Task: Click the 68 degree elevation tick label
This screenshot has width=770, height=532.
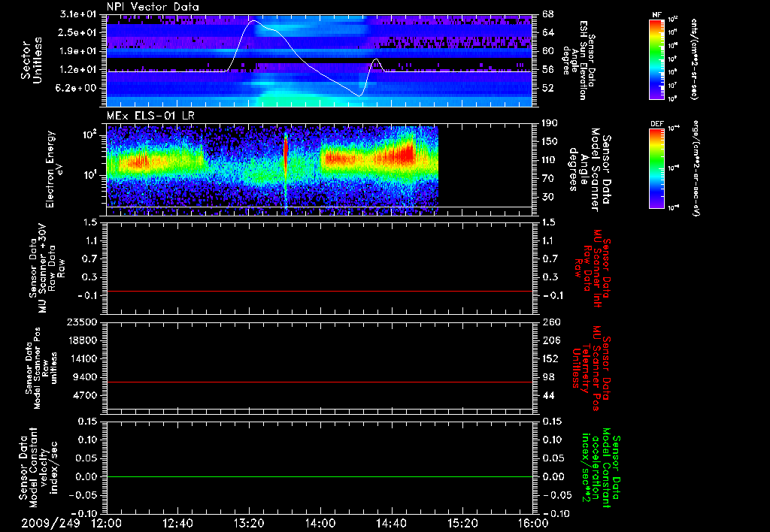Action: pyautogui.click(x=548, y=14)
